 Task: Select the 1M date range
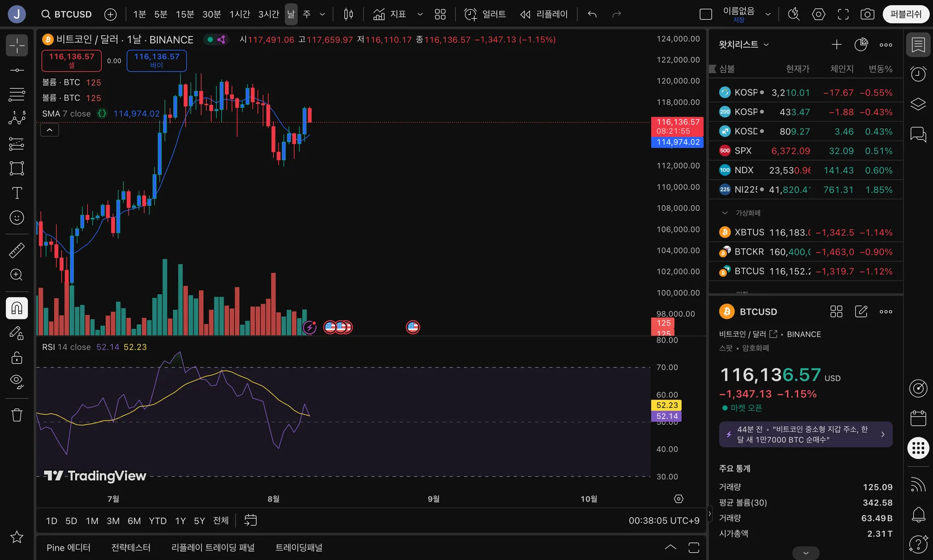coord(92,521)
